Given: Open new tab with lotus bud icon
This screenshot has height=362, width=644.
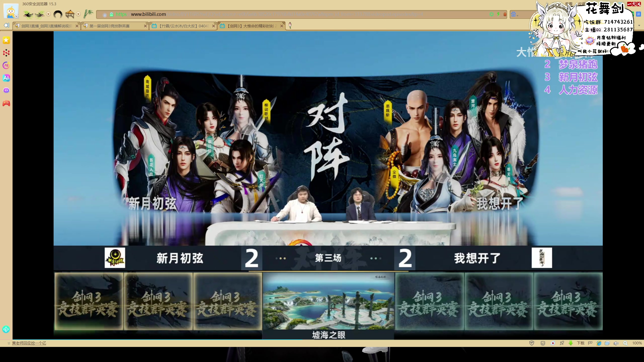Looking at the screenshot, I should [290, 25].
